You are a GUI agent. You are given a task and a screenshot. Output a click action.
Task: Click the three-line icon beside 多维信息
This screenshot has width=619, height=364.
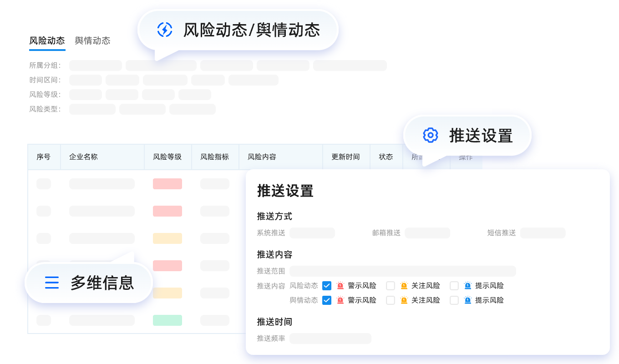(x=52, y=283)
